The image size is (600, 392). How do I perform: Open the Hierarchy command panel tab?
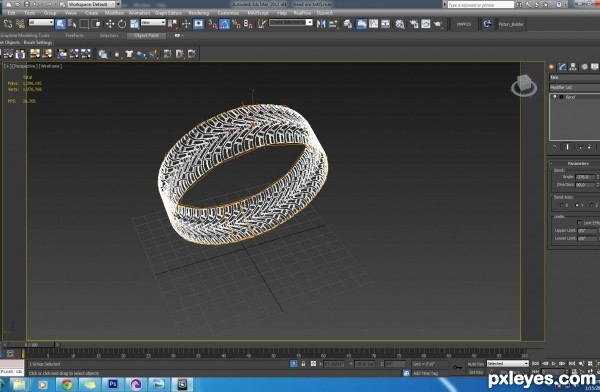coord(573,67)
